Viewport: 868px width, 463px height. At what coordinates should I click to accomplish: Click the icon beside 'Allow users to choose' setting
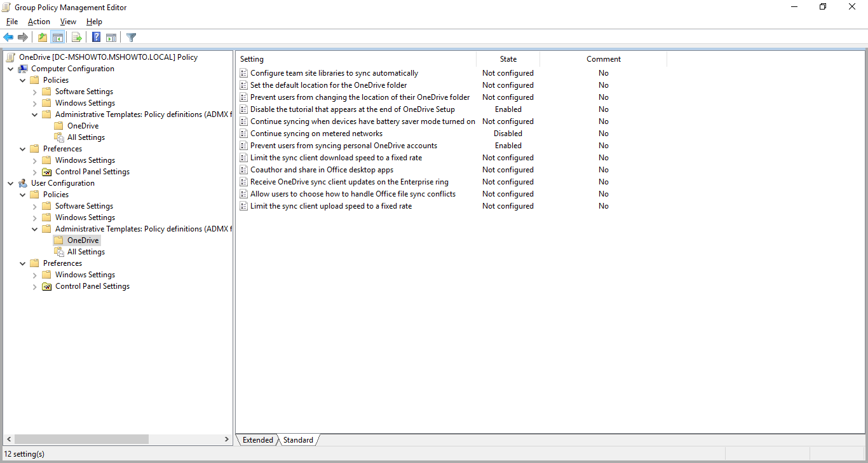243,194
